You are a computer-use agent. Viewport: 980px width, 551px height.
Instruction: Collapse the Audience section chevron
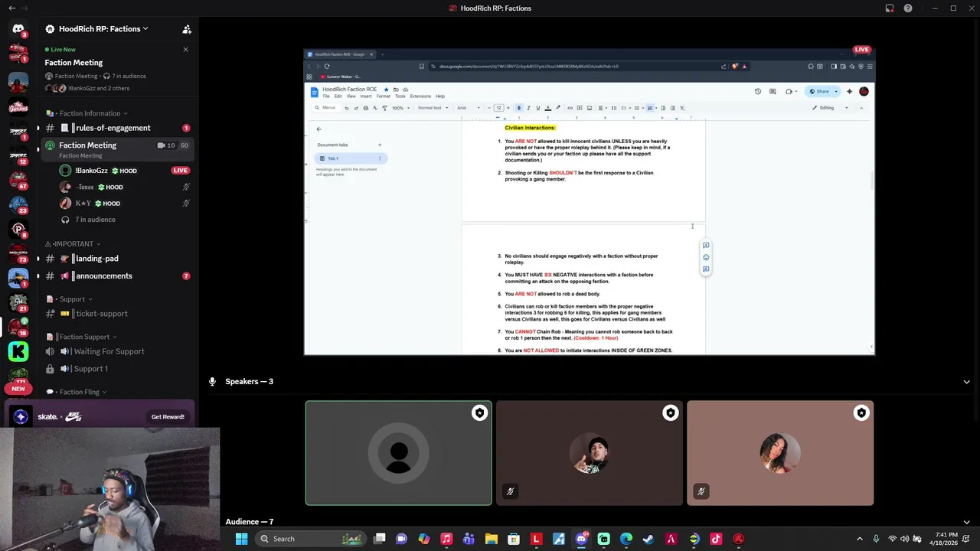[966, 522]
